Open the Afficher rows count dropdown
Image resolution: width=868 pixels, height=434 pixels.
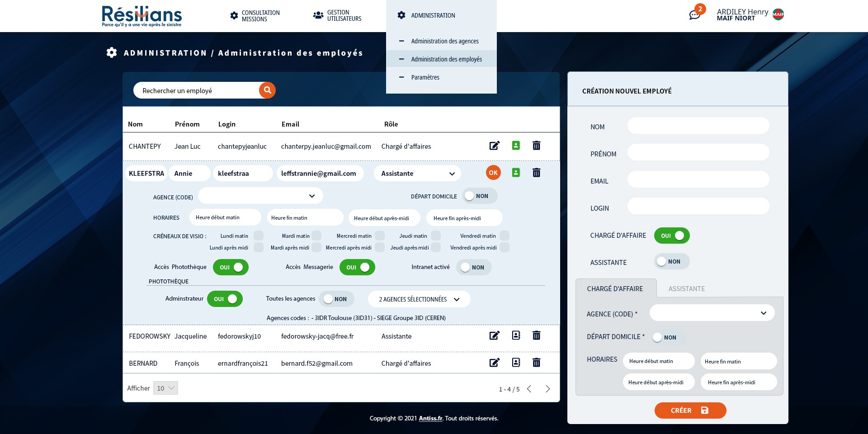click(x=165, y=388)
